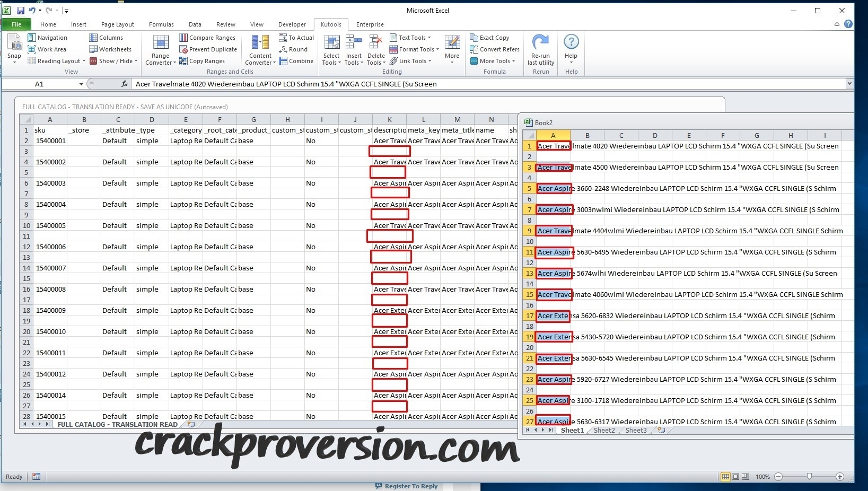
Task: Click the 100% zoom level
Action: click(x=762, y=477)
